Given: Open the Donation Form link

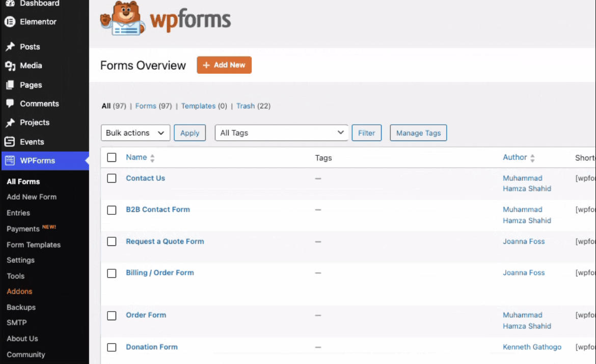Looking at the screenshot, I should [152, 347].
